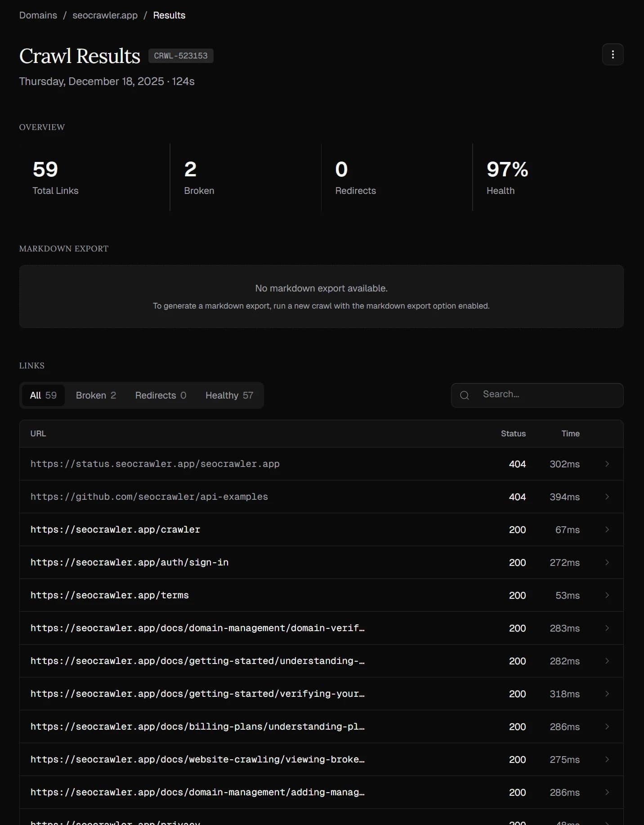Open the docs/domain-management/adding-manag… URL

point(197,792)
